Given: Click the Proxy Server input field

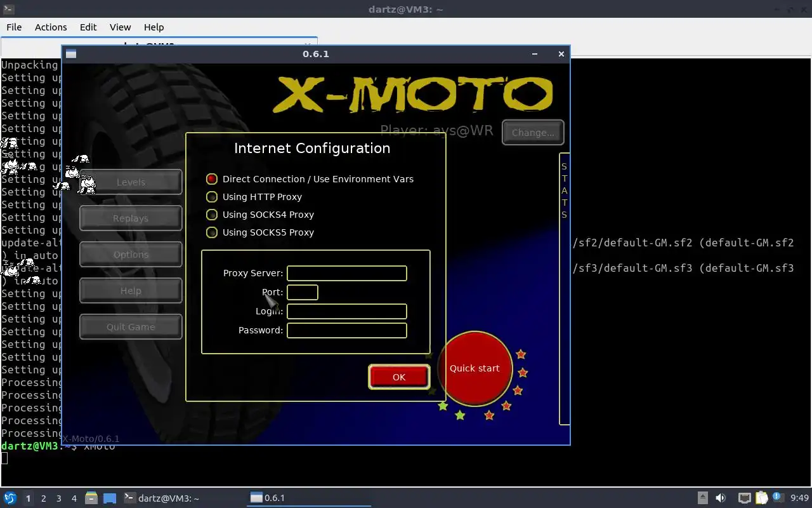Looking at the screenshot, I should [x=347, y=273].
